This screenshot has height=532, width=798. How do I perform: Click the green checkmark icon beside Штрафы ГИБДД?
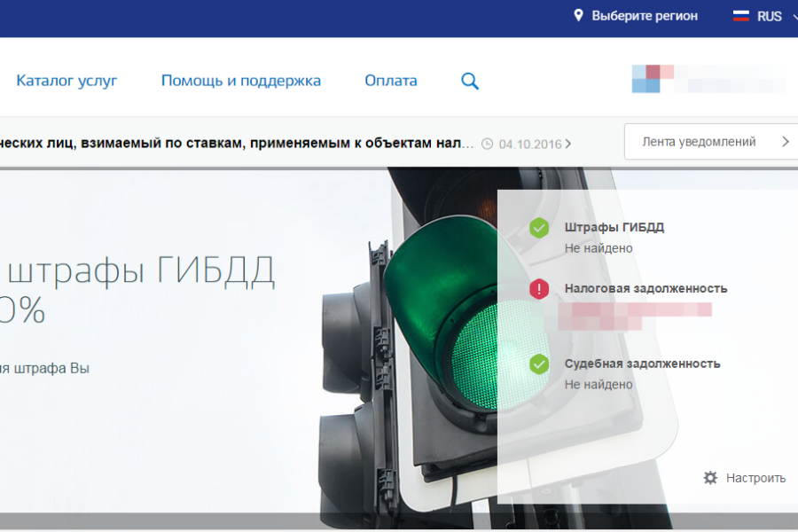coord(541,228)
